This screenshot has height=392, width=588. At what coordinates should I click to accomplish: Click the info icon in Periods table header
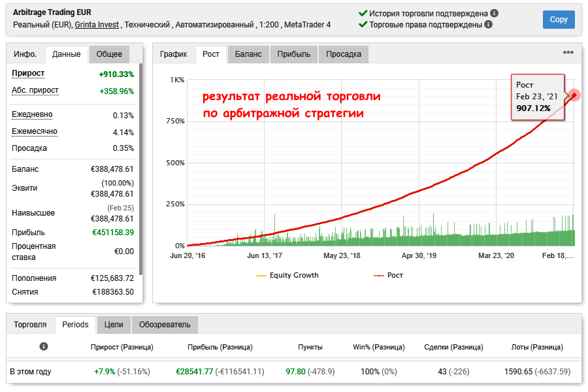(x=44, y=347)
